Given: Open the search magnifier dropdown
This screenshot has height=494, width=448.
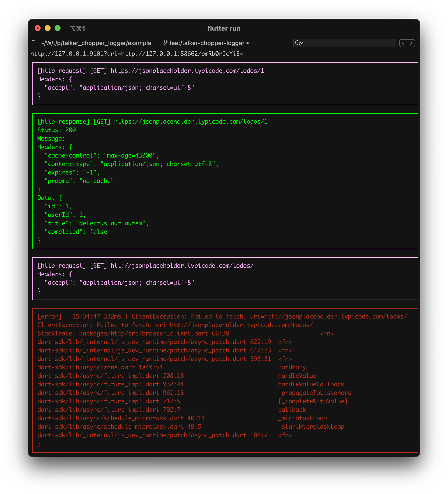Looking at the screenshot, I should pos(299,43).
